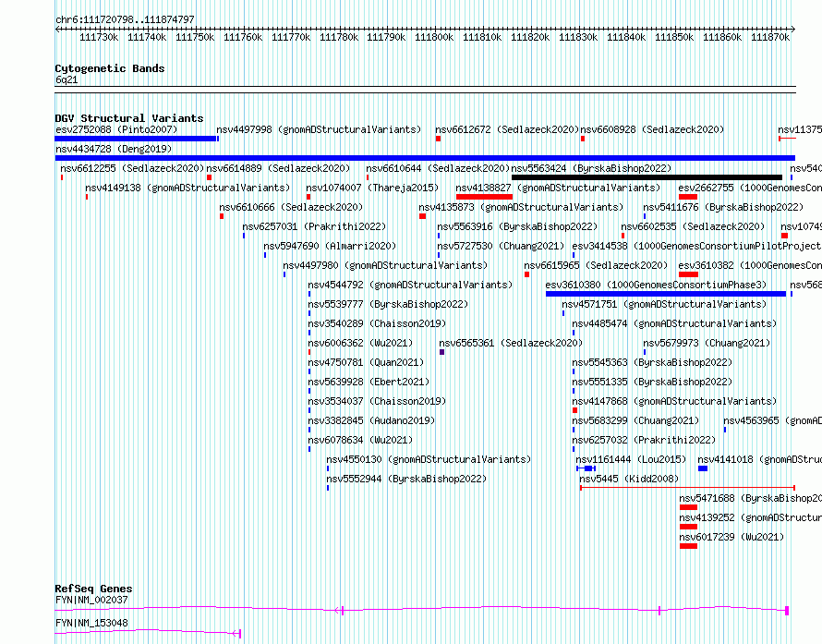
Task: Click the red nsv6017239 variant bar
Action: [688, 546]
